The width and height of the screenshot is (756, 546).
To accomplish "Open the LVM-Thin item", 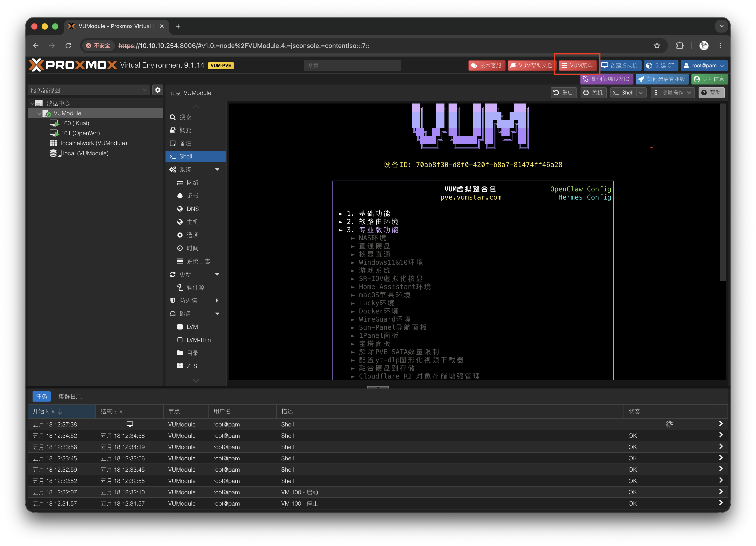I will [195, 340].
